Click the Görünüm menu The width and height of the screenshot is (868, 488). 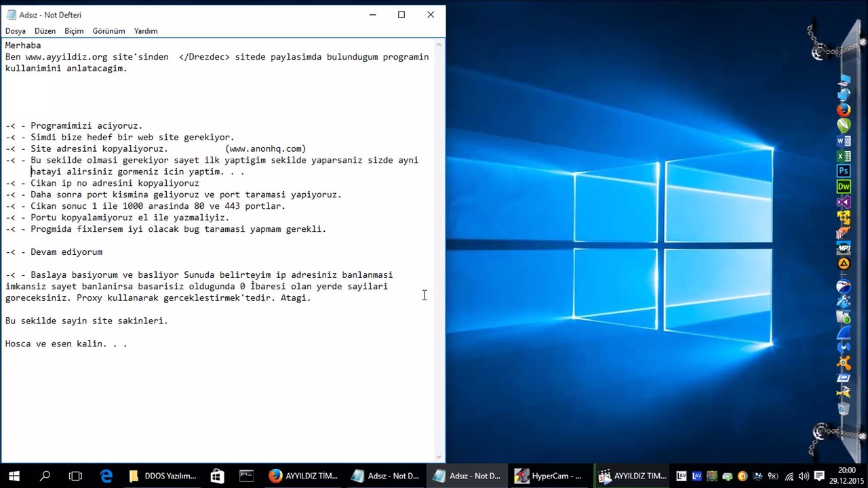point(108,31)
